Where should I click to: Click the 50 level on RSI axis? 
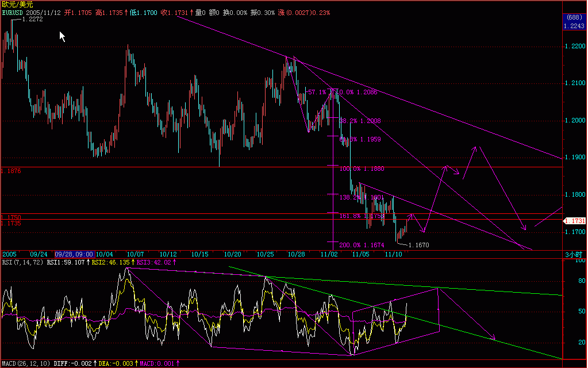point(582,311)
